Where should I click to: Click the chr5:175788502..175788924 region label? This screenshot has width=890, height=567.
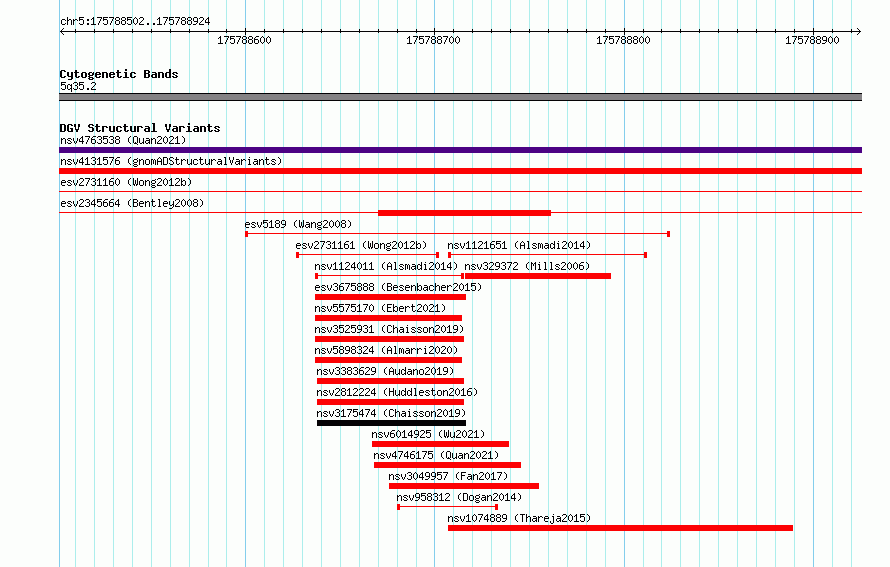[135, 21]
